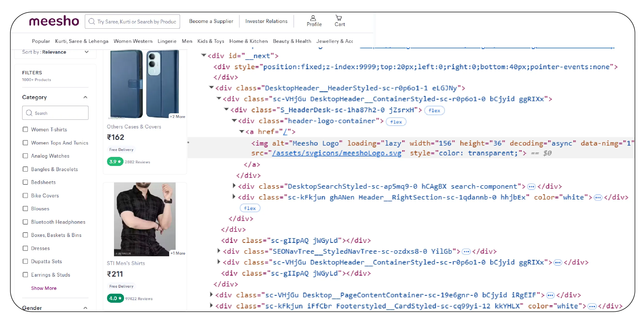This screenshot has width=644, height=320.
Task: Click the flex badge beside header-logo-container
Action: (x=396, y=122)
